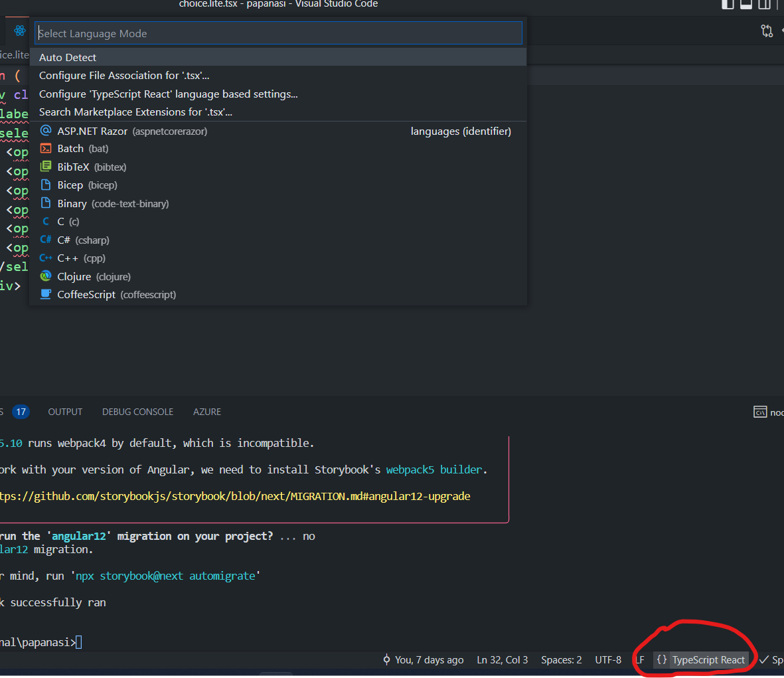This screenshot has width=784, height=678.
Task: Switch to the DEBUG CONSOLE tab
Action: click(x=137, y=412)
